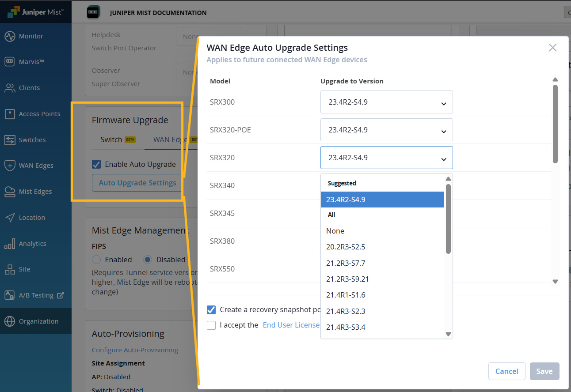Select version 21.4R3-S3.4
Image resolution: width=571 pixels, height=392 pixels.
tap(382, 327)
